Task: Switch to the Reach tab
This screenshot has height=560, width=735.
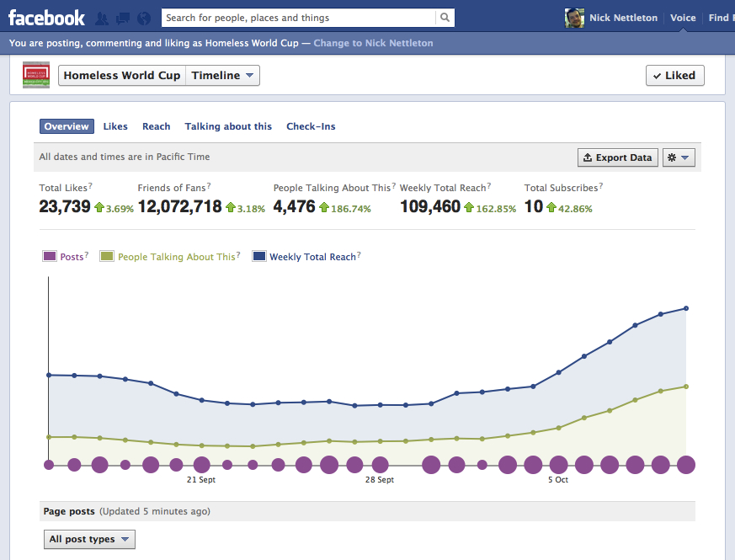Action: (156, 126)
